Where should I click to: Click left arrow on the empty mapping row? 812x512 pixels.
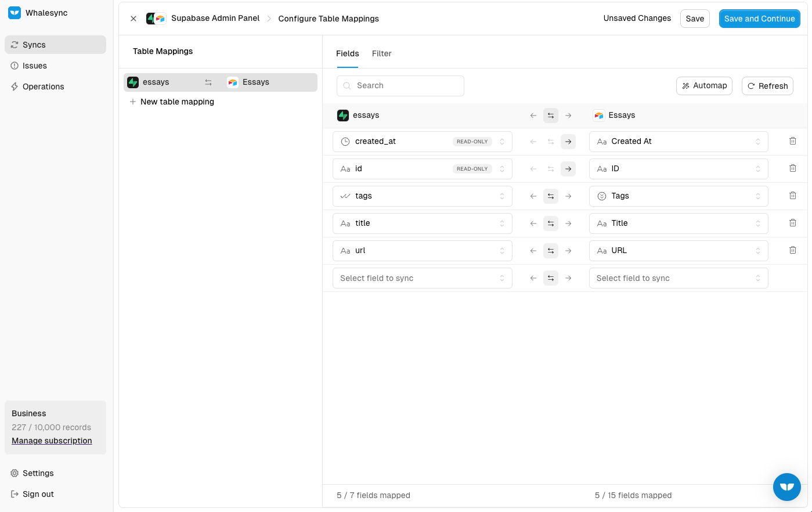tap(533, 278)
